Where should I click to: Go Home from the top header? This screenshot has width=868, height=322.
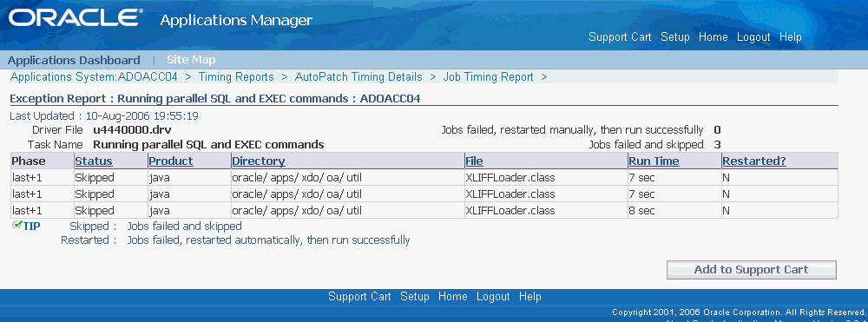click(x=713, y=37)
